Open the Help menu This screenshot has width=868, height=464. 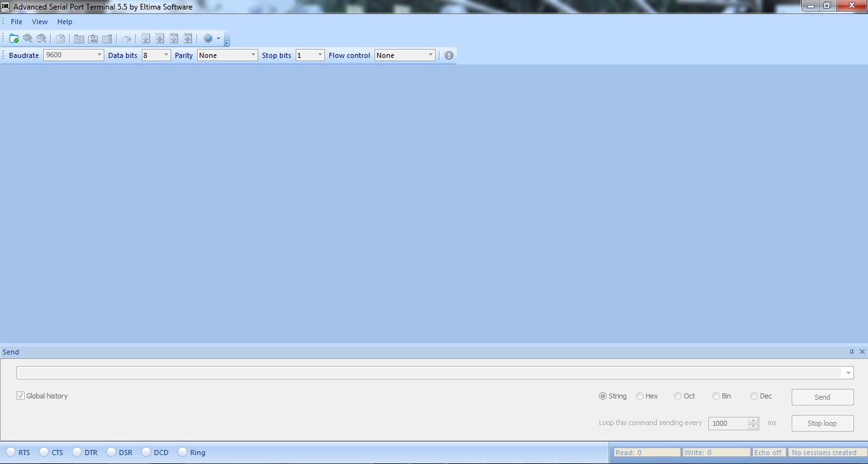[65, 22]
